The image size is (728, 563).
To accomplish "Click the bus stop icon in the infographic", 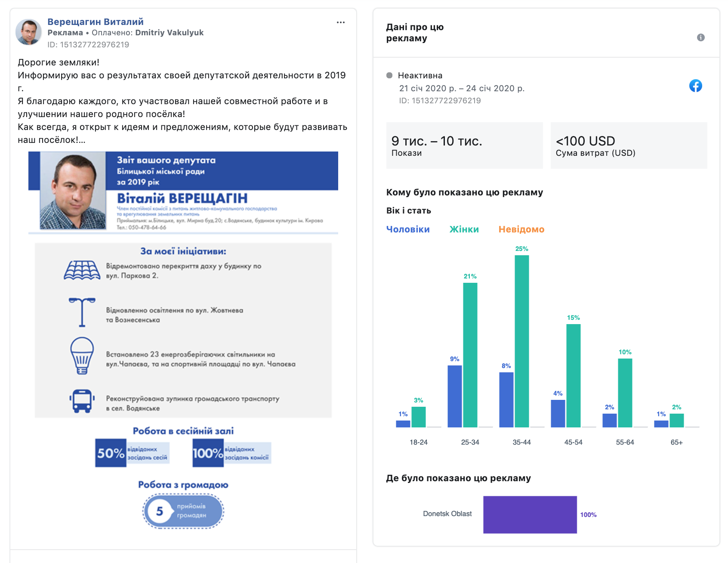I will pyautogui.click(x=82, y=401).
